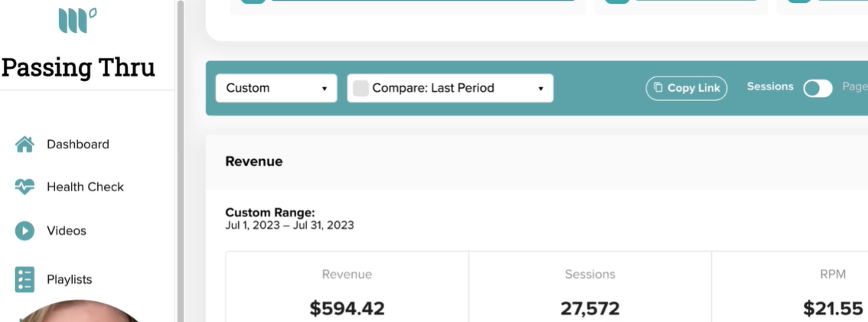868x322 pixels.
Task: Click the Passing Thru site title
Action: (x=79, y=67)
